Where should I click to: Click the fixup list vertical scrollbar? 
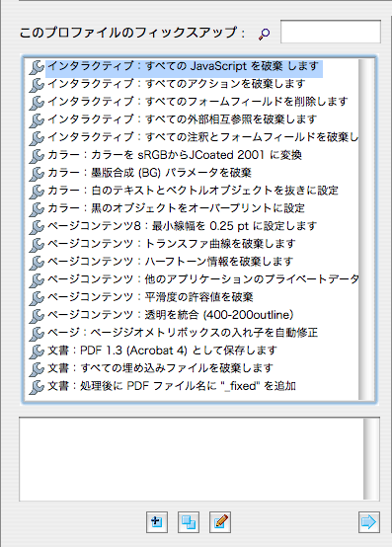pos(366,229)
